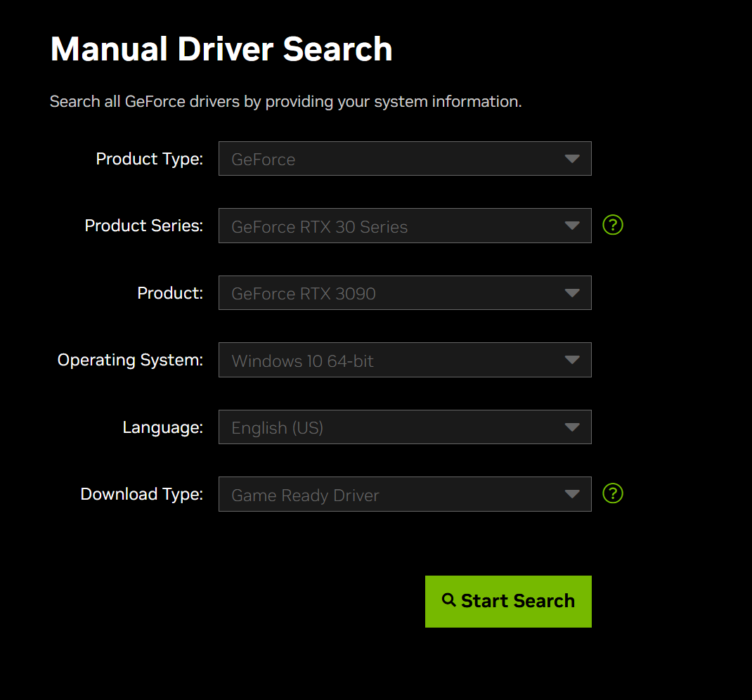This screenshot has height=700, width=752.
Task: Click the Download Type label
Action: coord(141,494)
